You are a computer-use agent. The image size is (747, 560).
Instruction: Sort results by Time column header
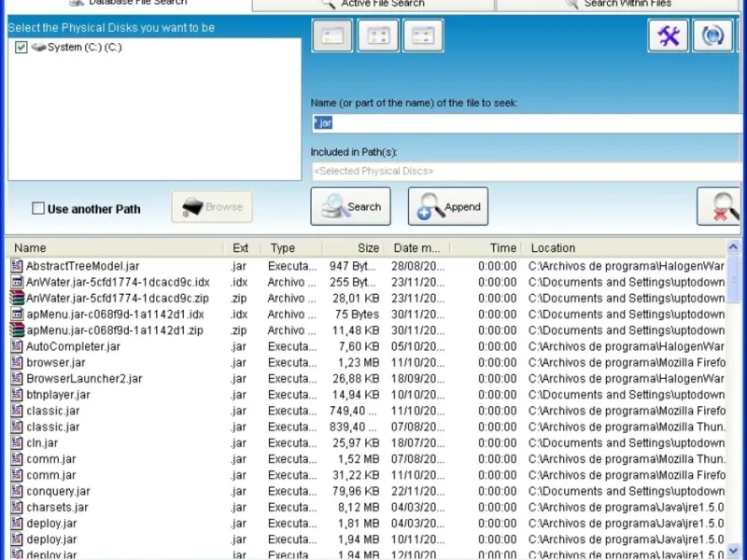coord(486,248)
